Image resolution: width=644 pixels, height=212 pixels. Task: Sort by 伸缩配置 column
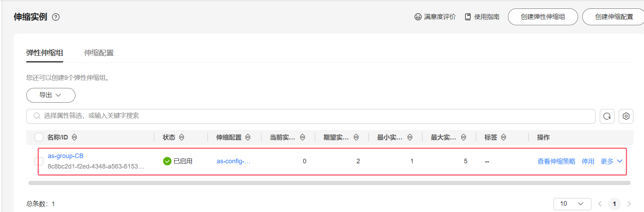(x=248, y=137)
